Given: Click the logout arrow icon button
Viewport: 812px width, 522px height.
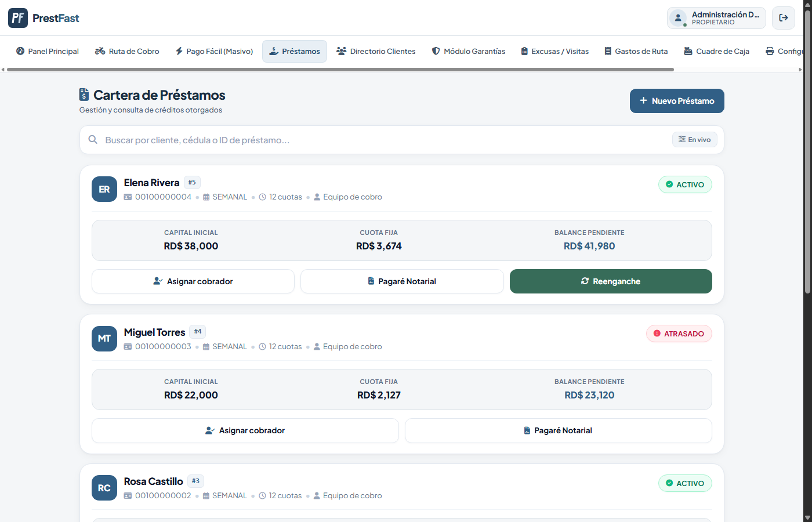Looking at the screenshot, I should (x=784, y=18).
